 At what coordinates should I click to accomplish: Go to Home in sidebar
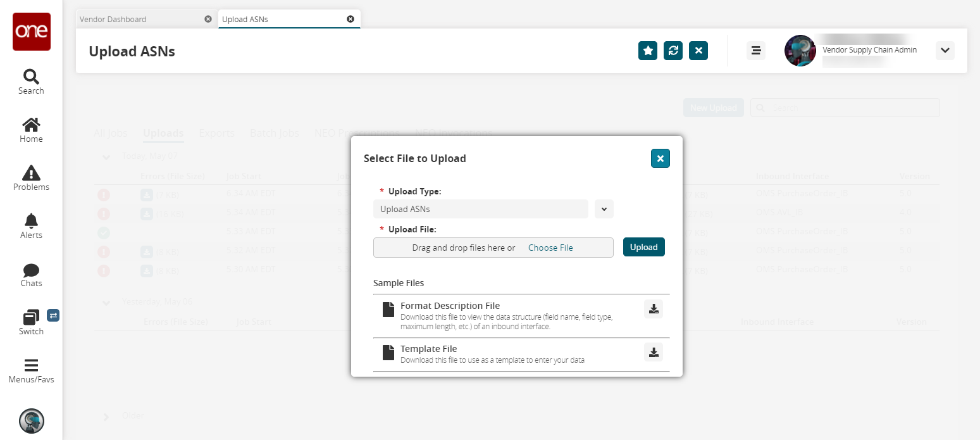pos(31,125)
